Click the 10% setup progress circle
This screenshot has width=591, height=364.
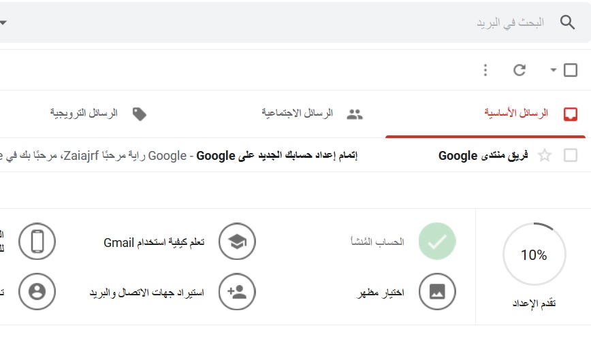point(534,254)
